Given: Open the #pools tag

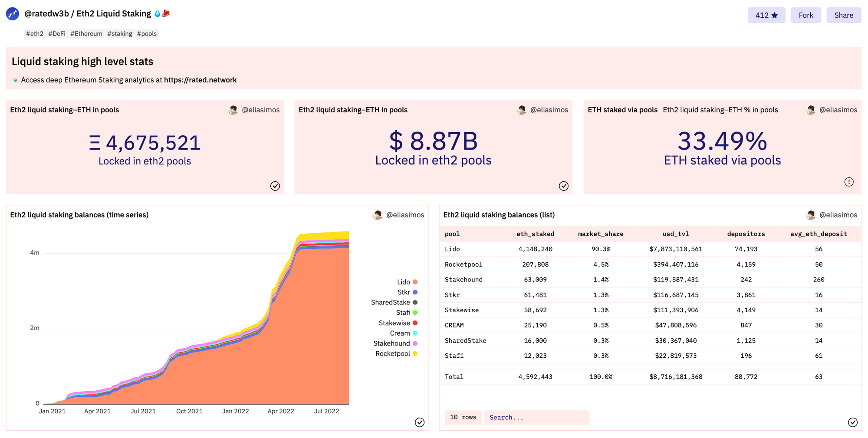Looking at the screenshot, I should point(147,34).
